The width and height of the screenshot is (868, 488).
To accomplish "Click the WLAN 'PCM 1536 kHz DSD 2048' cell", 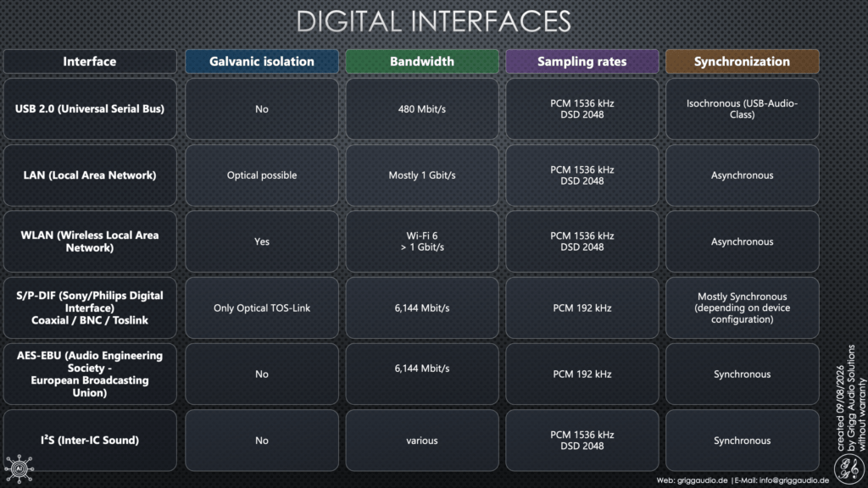I will pyautogui.click(x=581, y=241).
